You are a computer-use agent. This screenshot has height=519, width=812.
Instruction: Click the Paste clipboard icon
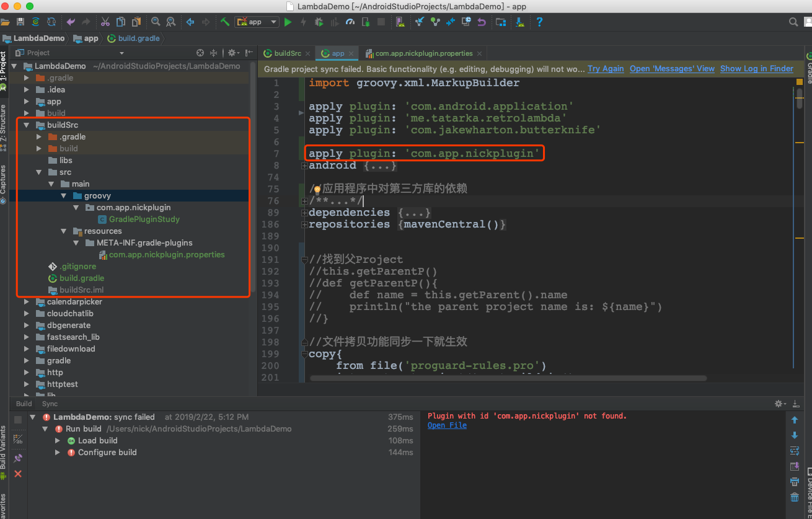pos(136,22)
